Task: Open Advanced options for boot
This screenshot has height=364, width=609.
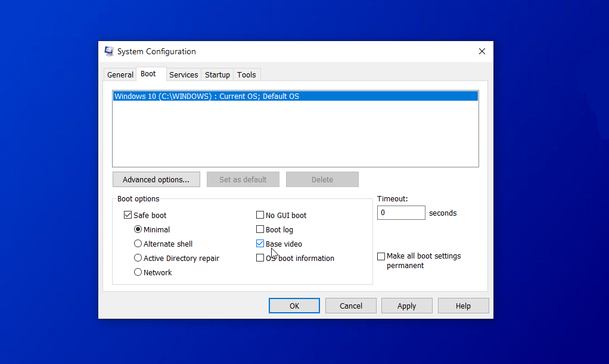Action: pyautogui.click(x=156, y=179)
